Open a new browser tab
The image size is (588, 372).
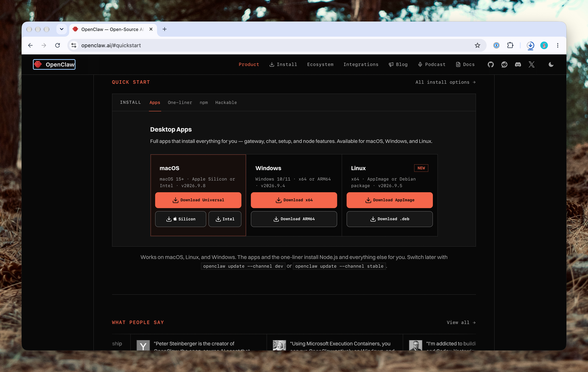tap(165, 29)
